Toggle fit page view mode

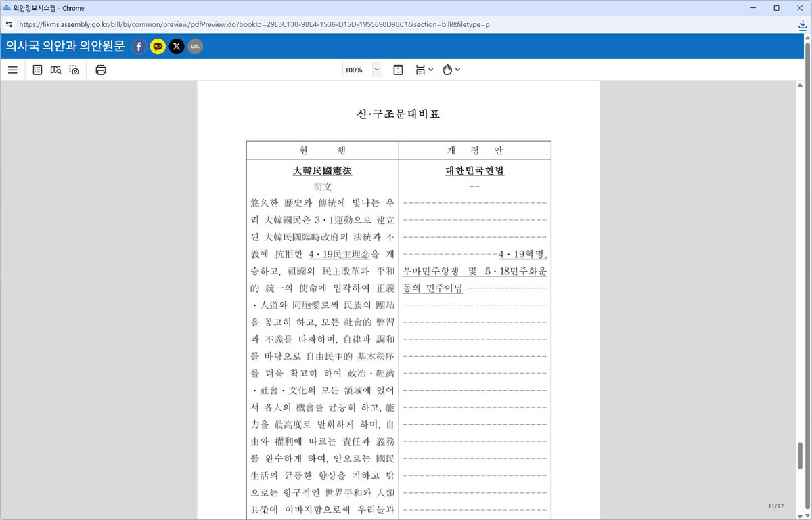click(x=398, y=70)
